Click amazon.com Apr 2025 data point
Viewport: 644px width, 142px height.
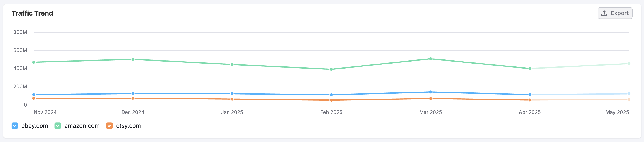coord(529,69)
